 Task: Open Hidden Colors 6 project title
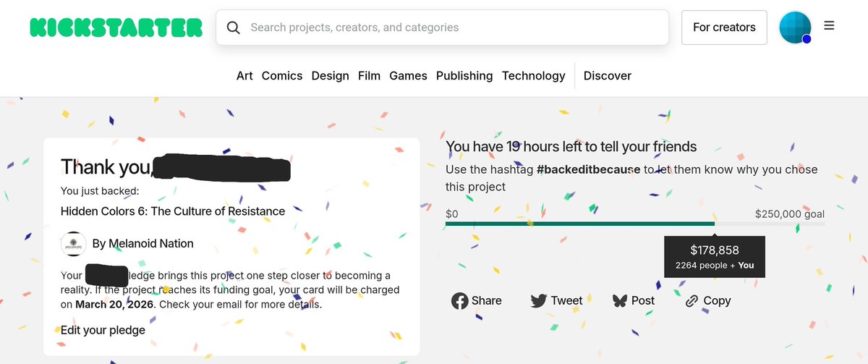[173, 211]
